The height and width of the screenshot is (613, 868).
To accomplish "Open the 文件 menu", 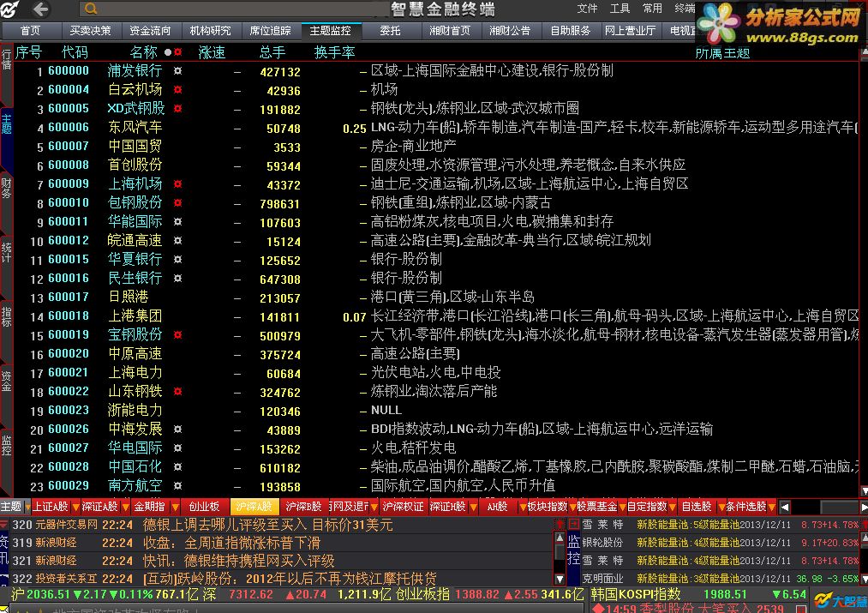I will (x=587, y=9).
